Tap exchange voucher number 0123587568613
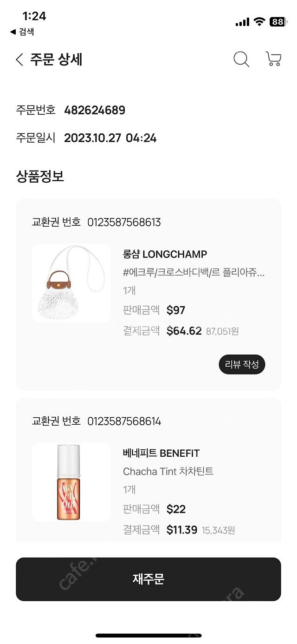 click(124, 223)
